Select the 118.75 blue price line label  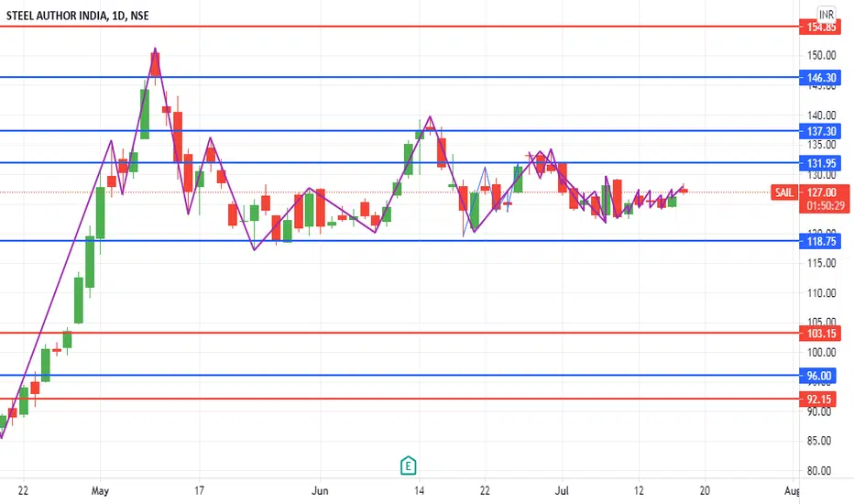point(820,241)
